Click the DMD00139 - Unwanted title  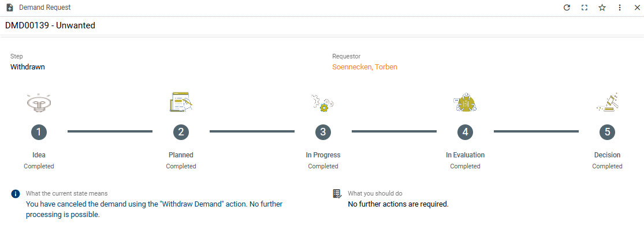click(50, 25)
